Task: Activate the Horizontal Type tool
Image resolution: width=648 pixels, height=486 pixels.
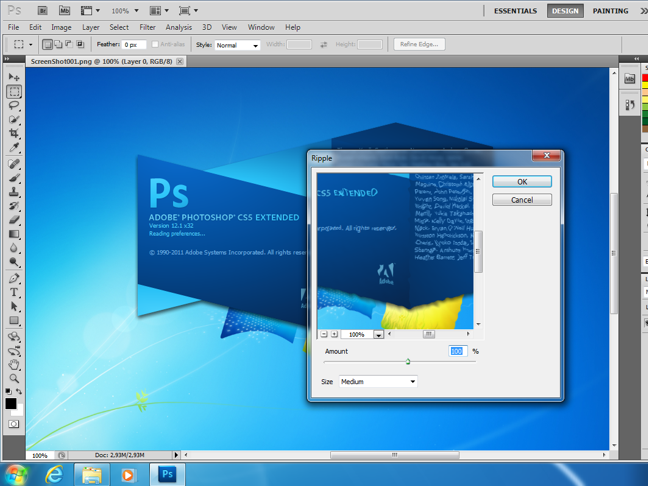Action: [14, 293]
